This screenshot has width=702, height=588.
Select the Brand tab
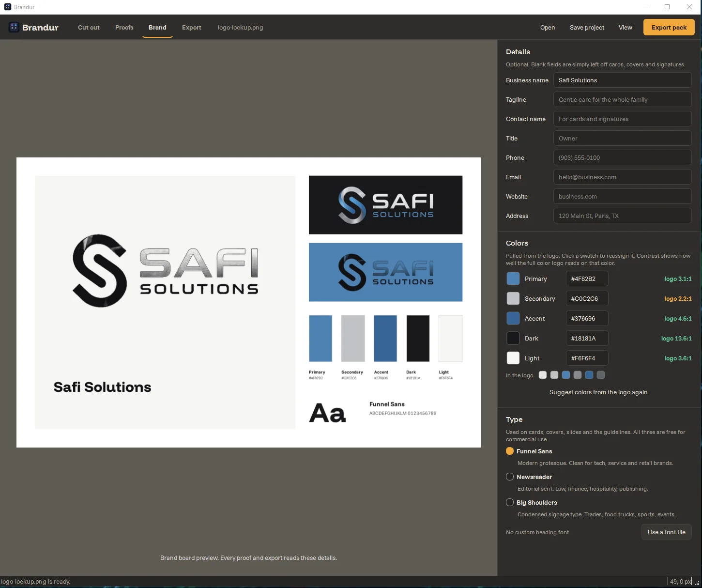(x=157, y=28)
